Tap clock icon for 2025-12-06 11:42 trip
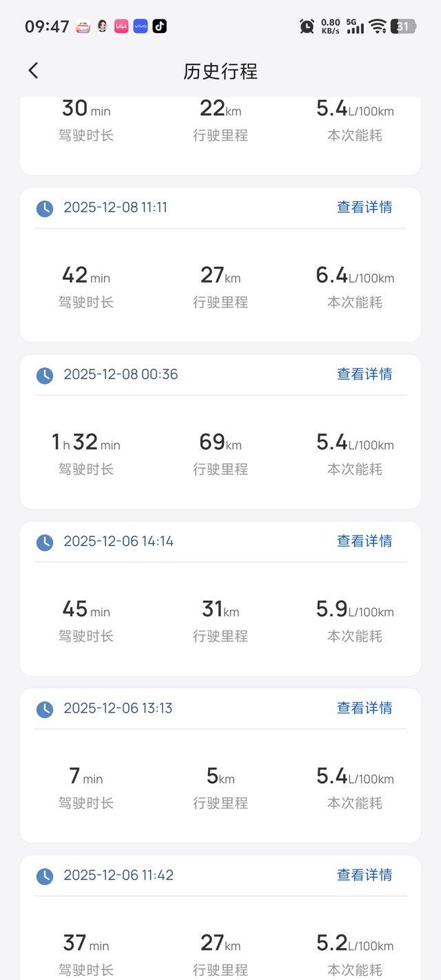The image size is (441, 980). pos(45,875)
